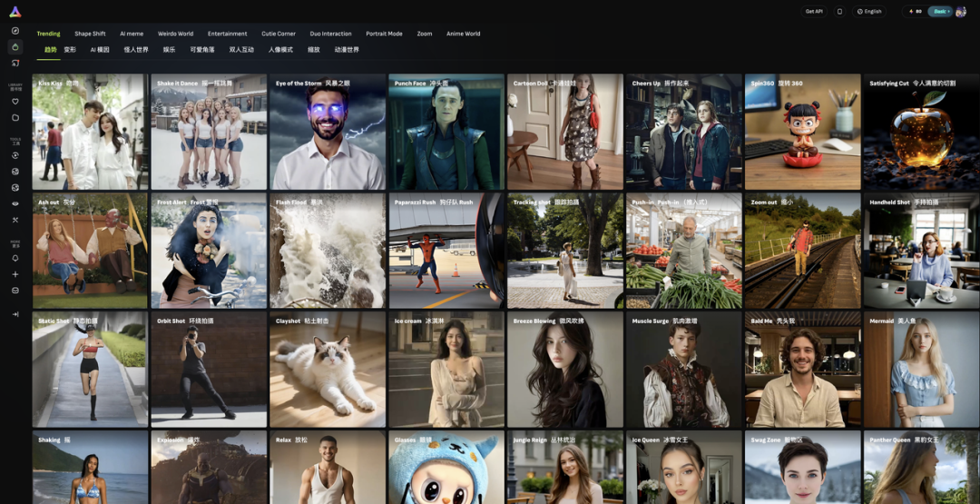Switch to the Weirdo World tab

tap(176, 34)
